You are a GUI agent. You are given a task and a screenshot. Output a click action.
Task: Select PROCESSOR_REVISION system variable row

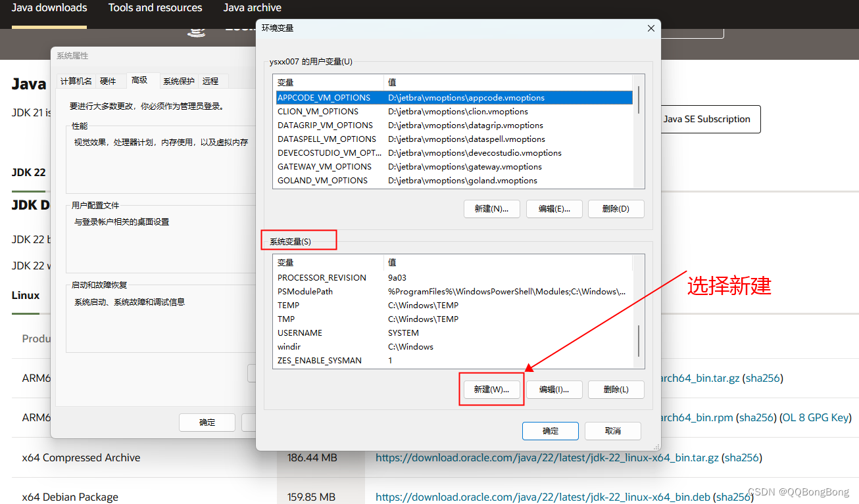(453, 278)
